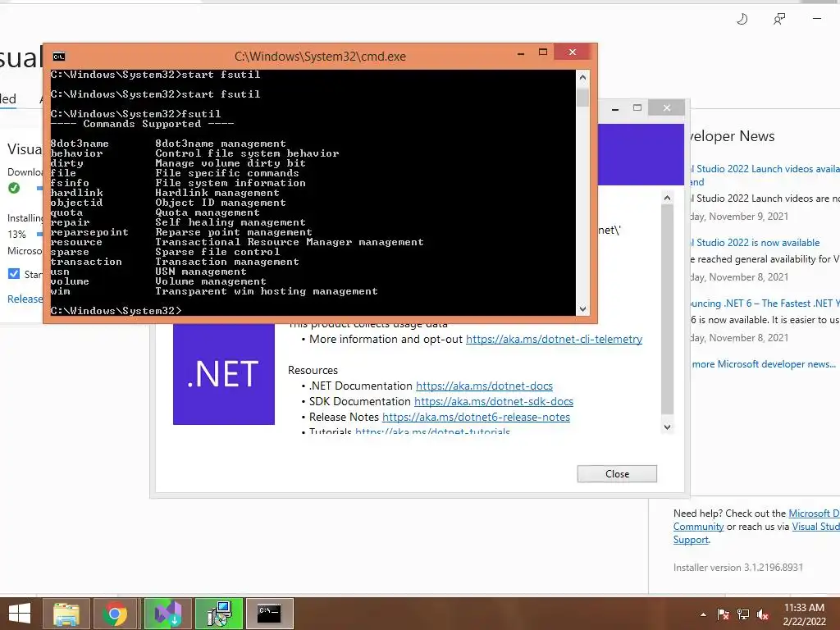Open the .NET 6 Fastest .NET Yet headline

click(x=765, y=304)
